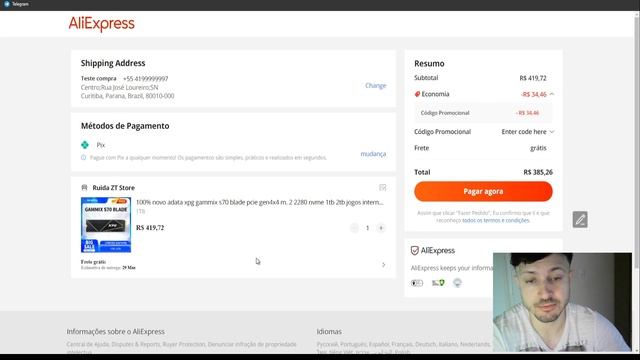Click the store icon beside Ruida ZT Store
This screenshot has height=360, width=640.
84,188
